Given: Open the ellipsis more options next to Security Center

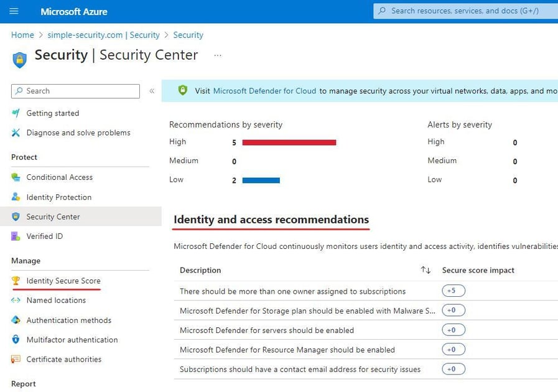Looking at the screenshot, I should [218, 55].
